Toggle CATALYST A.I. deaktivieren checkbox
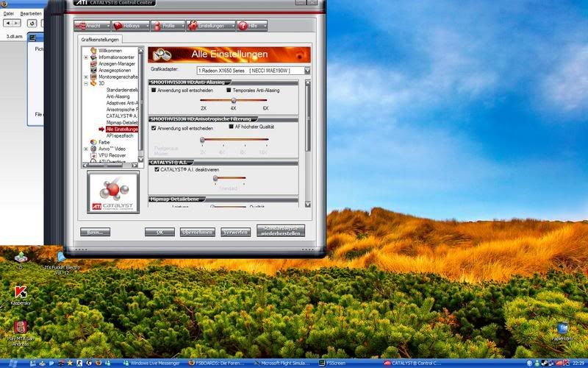 pyautogui.click(x=157, y=169)
